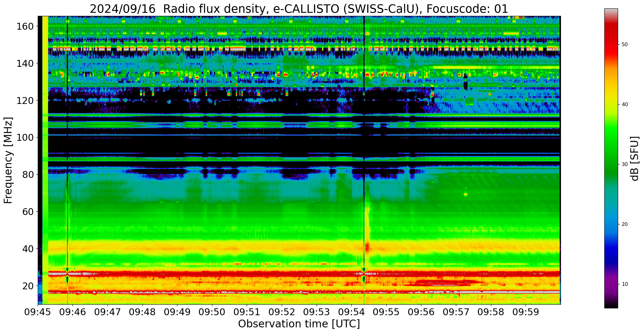Image resolution: width=644 pixels, height=333 pixels.
Task: Click the red burst near 40 MHz at 09:54
Action: (x=367, y=247)
